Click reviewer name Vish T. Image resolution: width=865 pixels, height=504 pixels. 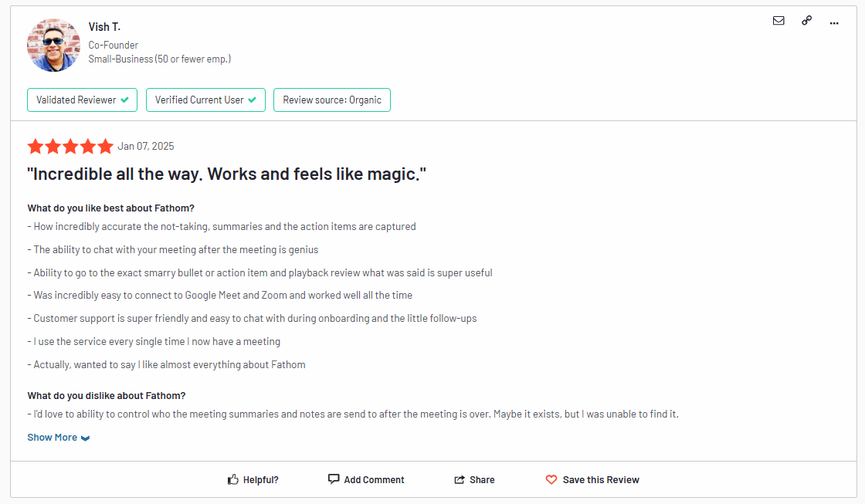click(104, 27)
